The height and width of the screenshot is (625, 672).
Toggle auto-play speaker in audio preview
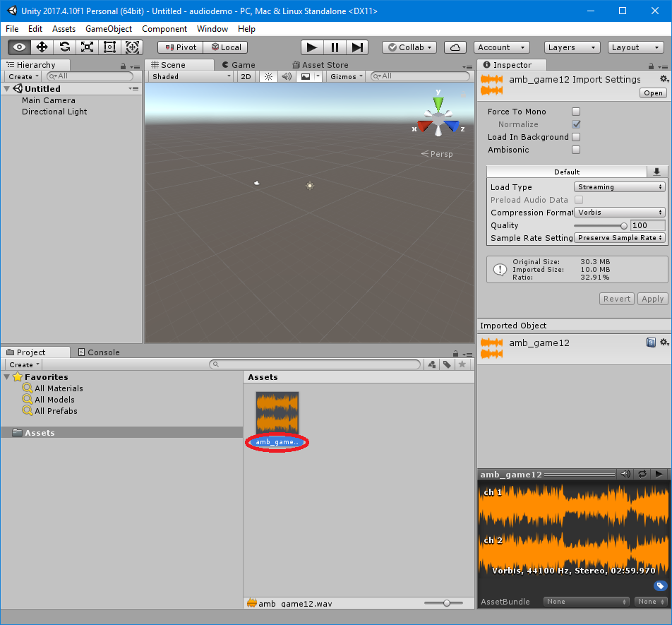(625, 474)
